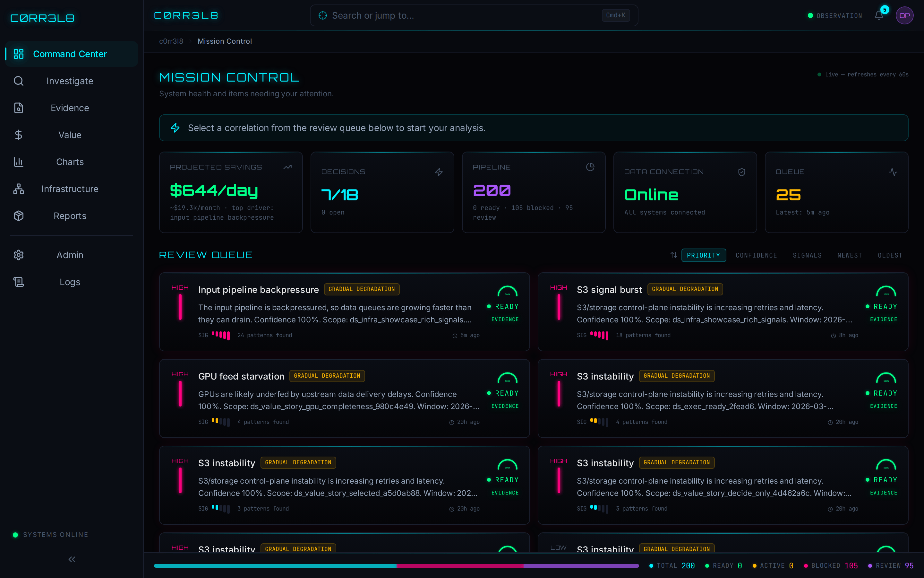Click the Command Center grid icon
Screen dimensions: 924x578
(18, 54)
